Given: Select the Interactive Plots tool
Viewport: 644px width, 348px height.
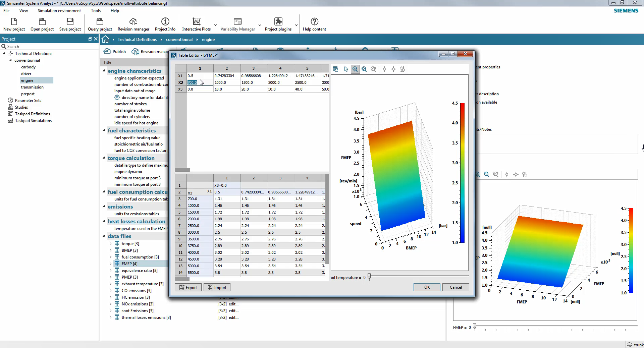Looking at the screenshot, I should (196, 23).
